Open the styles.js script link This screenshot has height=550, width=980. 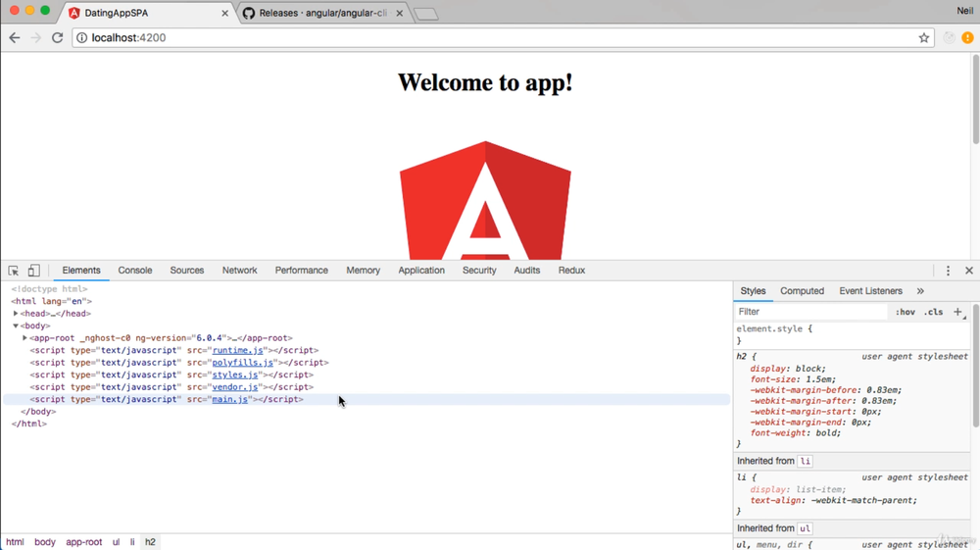click(x=235, y=375)
